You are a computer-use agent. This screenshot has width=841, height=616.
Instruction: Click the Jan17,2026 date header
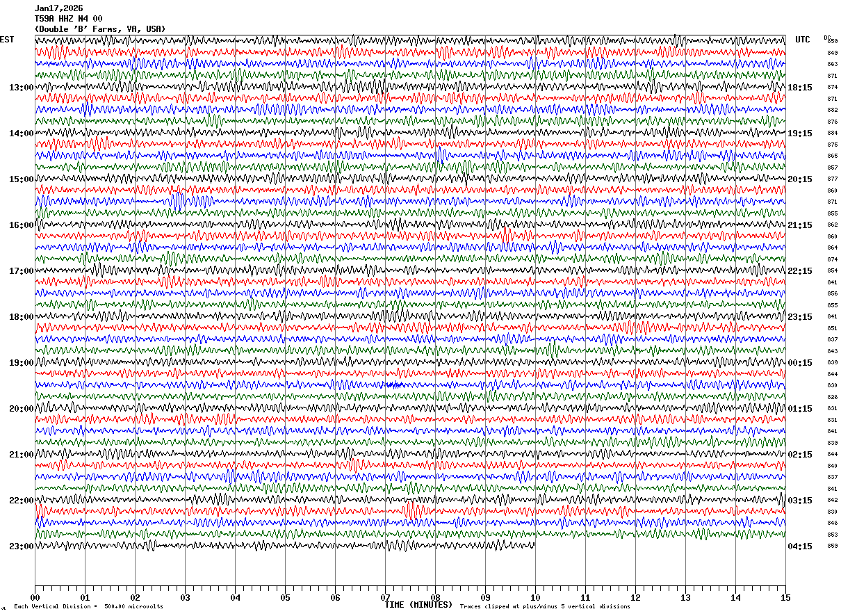59,8
